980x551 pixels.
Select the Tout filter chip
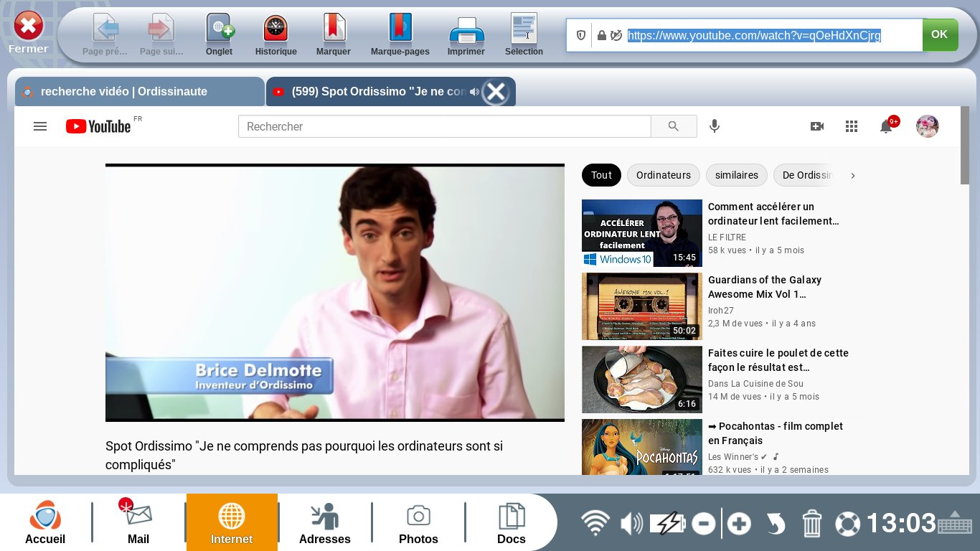click(x=601, y=175)
